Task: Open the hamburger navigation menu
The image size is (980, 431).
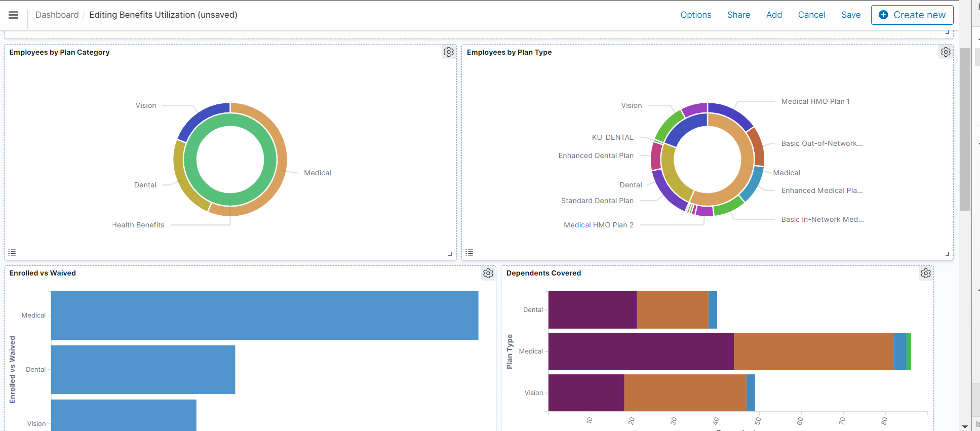Action: (x=14, y=15)
